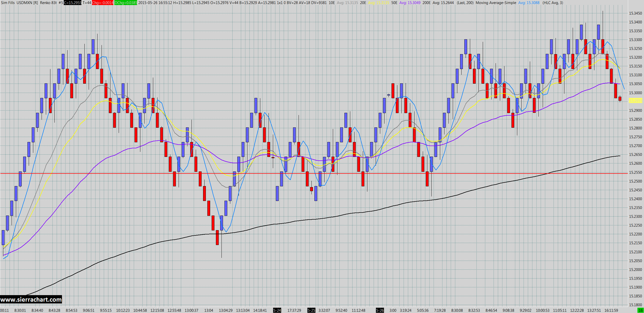The width and height of the screenshot is (644, 313).
Task: Click the green 16 box in bottom-right corner
Action: tap(640, 310)
